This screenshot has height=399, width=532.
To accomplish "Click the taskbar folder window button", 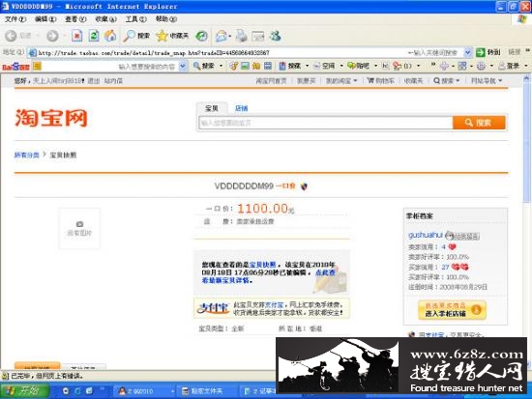I will click(208, 391).
